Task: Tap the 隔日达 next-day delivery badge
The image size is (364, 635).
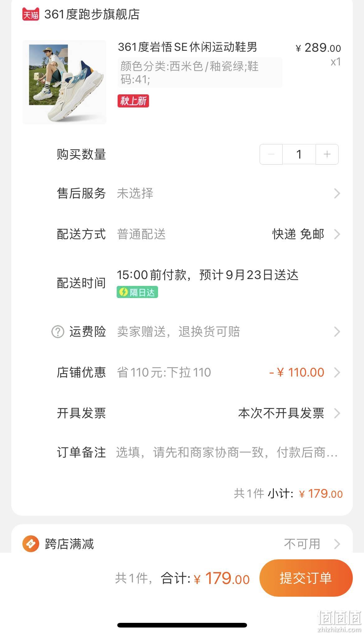Action: (x=137, y=292)
